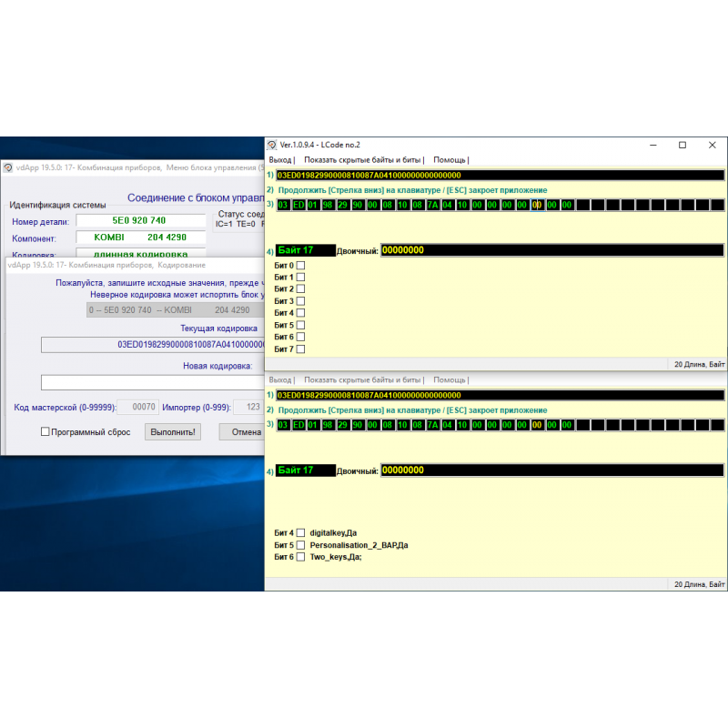Click Показать скрытые байты и биты in lower panel
This screenshot has height=728, width=728.
click(x=362, y=379)
